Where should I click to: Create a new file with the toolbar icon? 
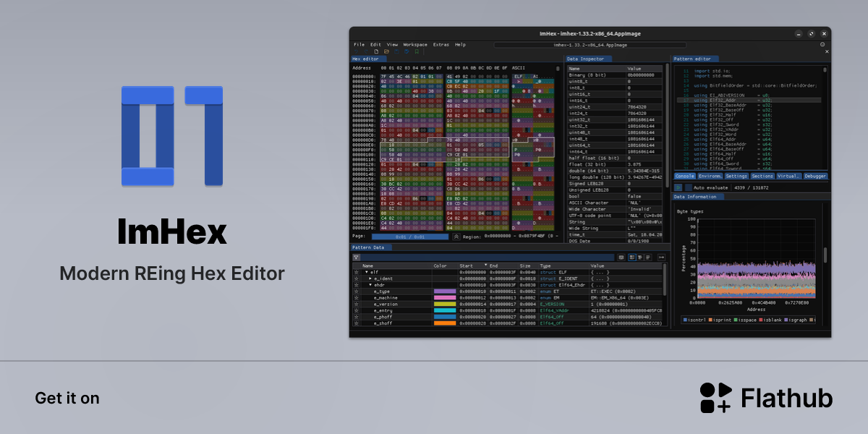click(x=376, y=51)
